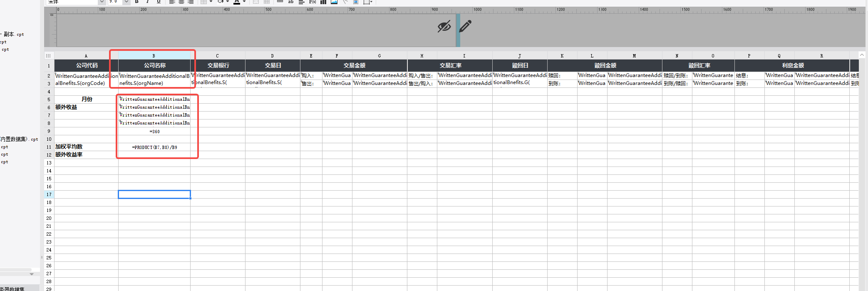Toggle the hidden-eye preview icon
868x291 pixels.
pos(444,27)
